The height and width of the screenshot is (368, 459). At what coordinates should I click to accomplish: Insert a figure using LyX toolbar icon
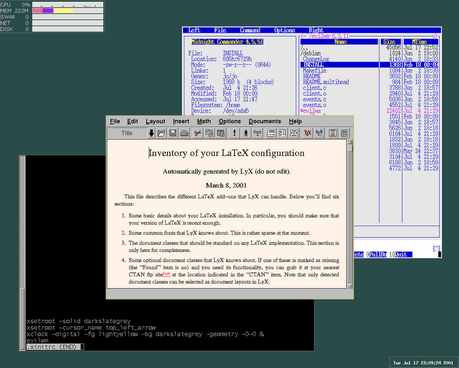tap(333, 133)
